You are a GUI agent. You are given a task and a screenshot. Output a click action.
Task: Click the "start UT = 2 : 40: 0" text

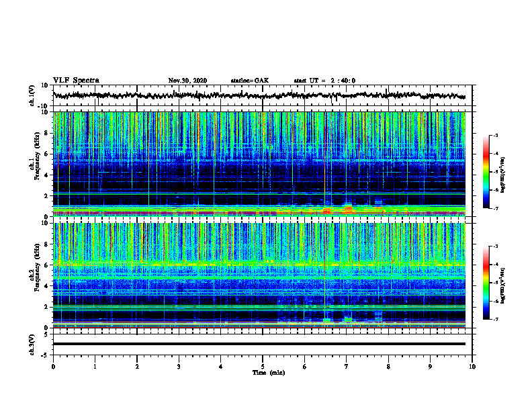324,81
